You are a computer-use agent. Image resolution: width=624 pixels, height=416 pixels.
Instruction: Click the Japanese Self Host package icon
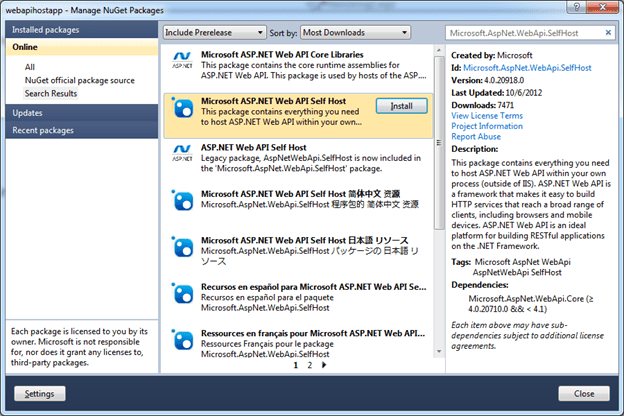coord(183,248)
